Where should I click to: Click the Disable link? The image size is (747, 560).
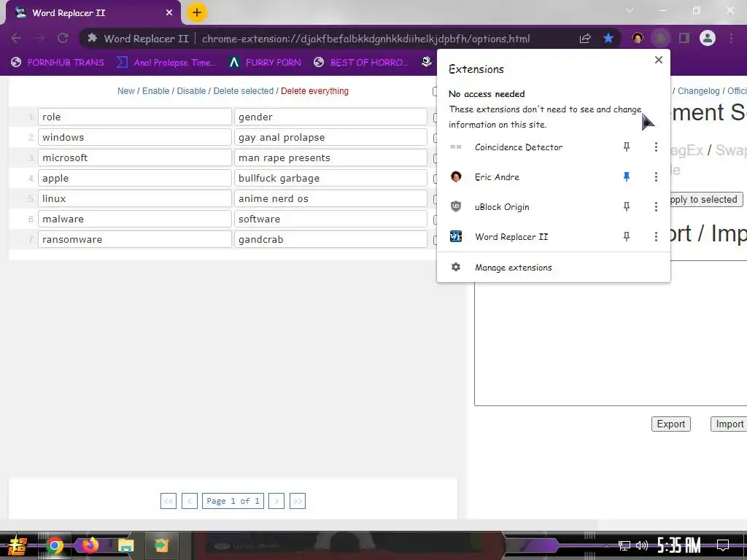point(192,91)
